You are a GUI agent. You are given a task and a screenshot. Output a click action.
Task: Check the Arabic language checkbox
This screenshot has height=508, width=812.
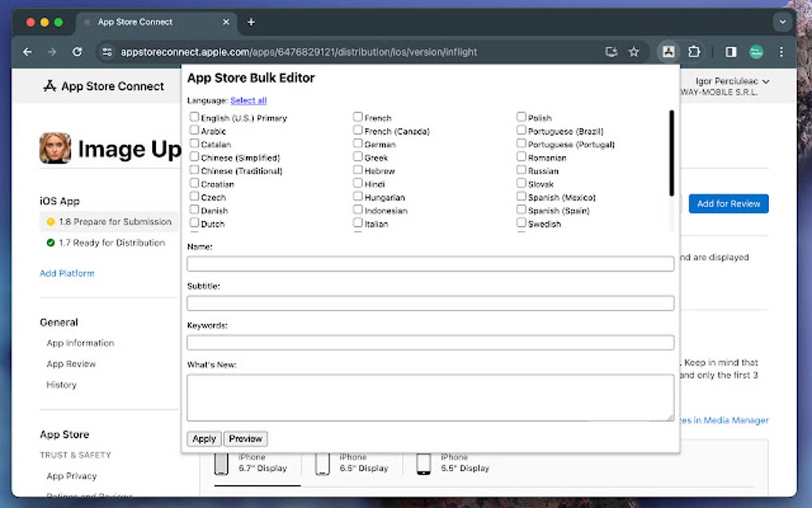(194, 130)
